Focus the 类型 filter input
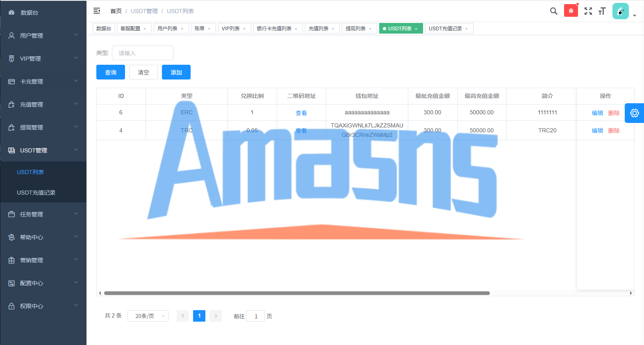644x345 pixels. (143, 53)
